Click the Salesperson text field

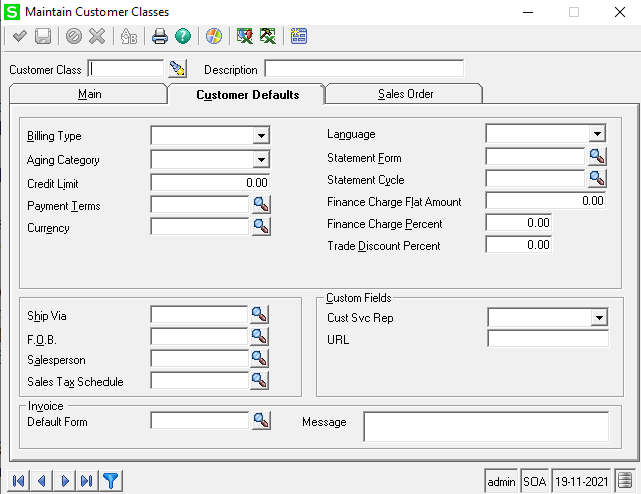click(x=199, y=359)
